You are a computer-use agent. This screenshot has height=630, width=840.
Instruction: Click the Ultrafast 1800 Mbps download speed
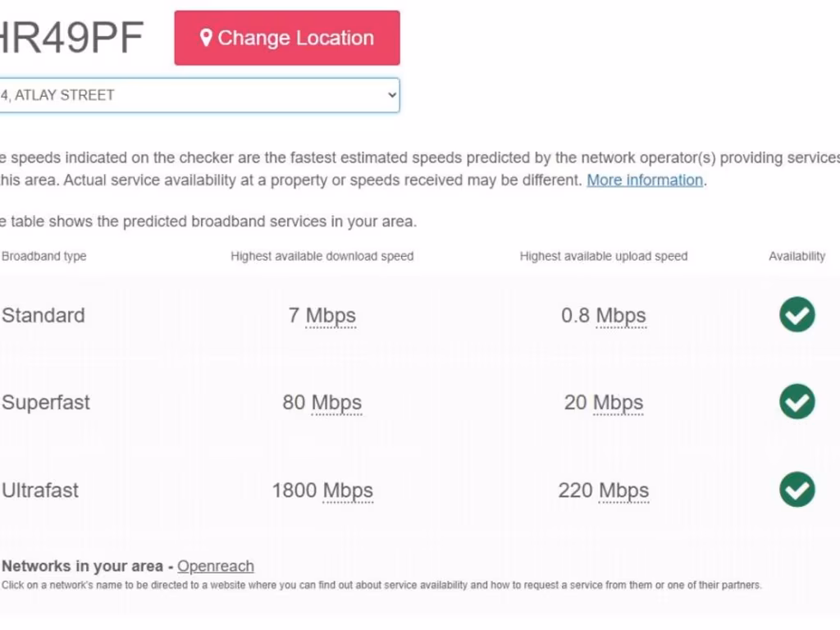tap(322, 491)
